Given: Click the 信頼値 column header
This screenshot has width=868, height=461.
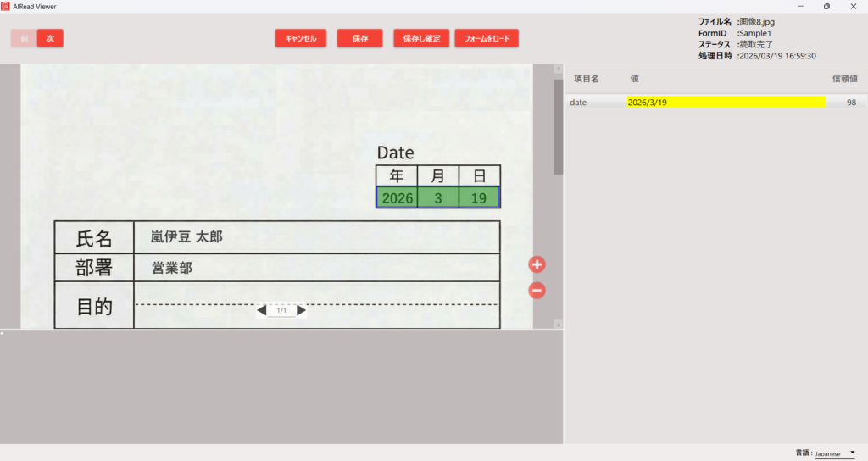Looking at the screenshot, I should [x=844, y=79].
